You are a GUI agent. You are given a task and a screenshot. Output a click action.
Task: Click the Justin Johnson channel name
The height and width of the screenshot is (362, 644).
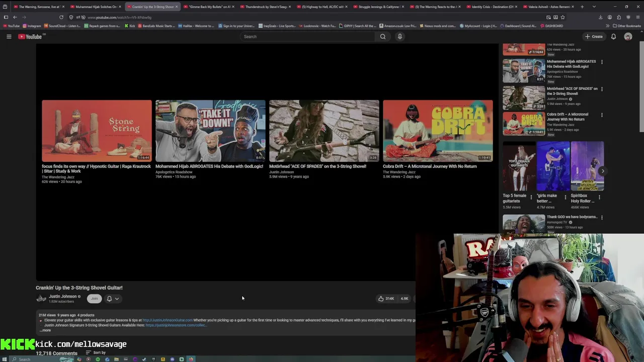(x=62, y=296)
